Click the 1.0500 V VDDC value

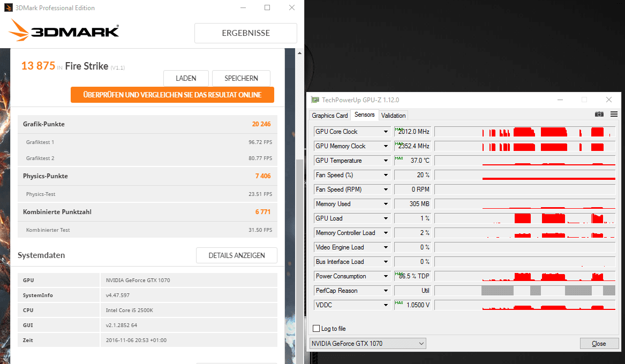(x=412, y=305)
